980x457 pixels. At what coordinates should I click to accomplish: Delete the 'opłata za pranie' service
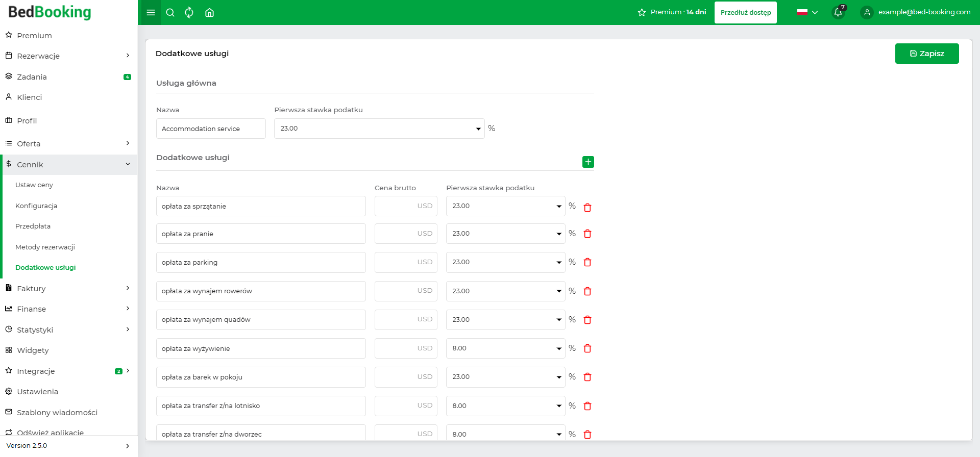click(587, 234)
